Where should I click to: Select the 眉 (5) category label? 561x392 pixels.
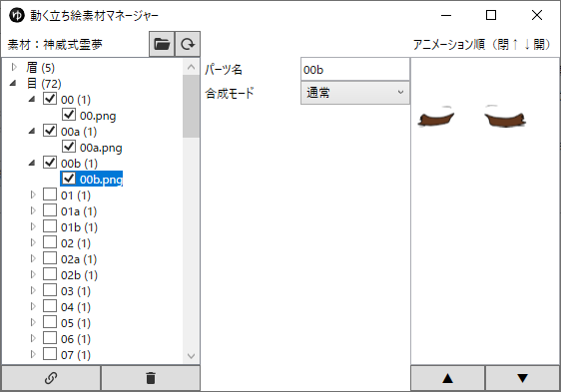point(41,67)
